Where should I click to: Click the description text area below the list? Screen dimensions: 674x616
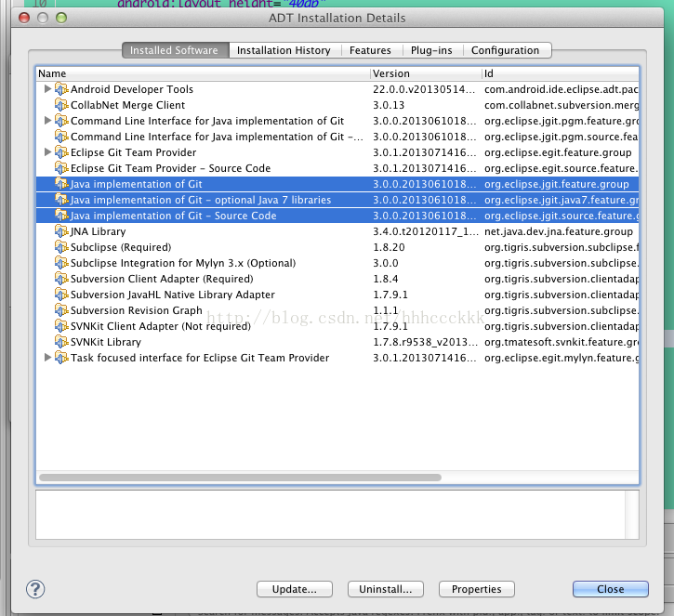coord(337,514)
